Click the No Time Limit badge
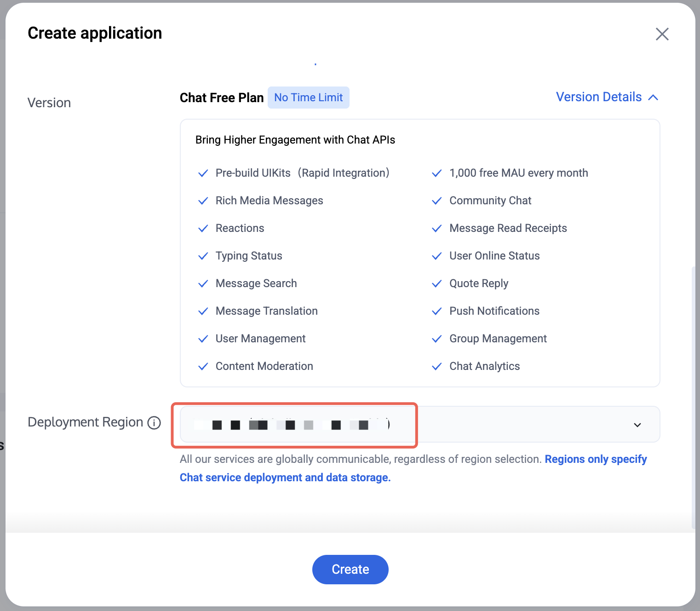The width and height of the screenshot is (700, 611). tap(309, 98)
